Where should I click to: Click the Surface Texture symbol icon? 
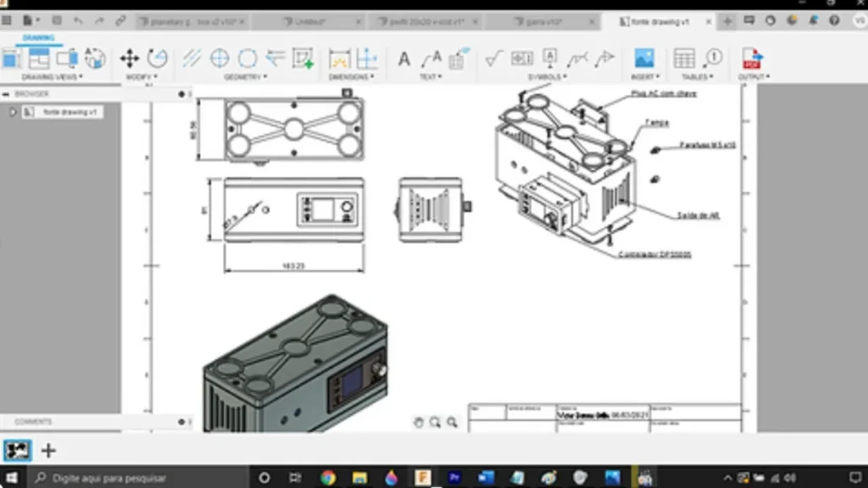coord(493,58)
